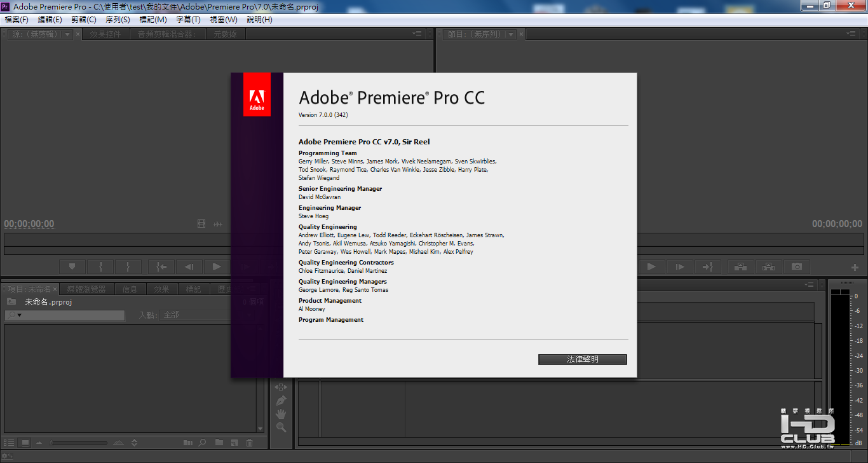Switch to the 效果控件 tab

pyautogui.click(x=105, y=34)
